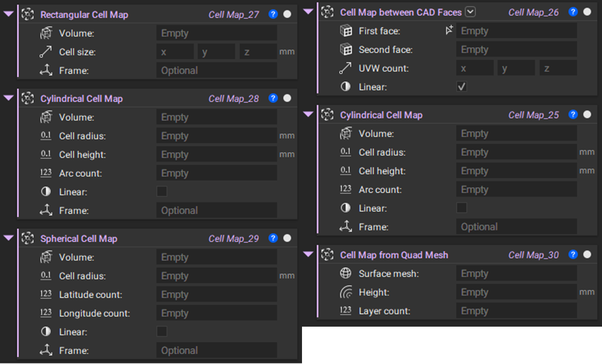
Task: Open dropdown next to Cell Map between CAD Faces
Action: pos(470,12)
